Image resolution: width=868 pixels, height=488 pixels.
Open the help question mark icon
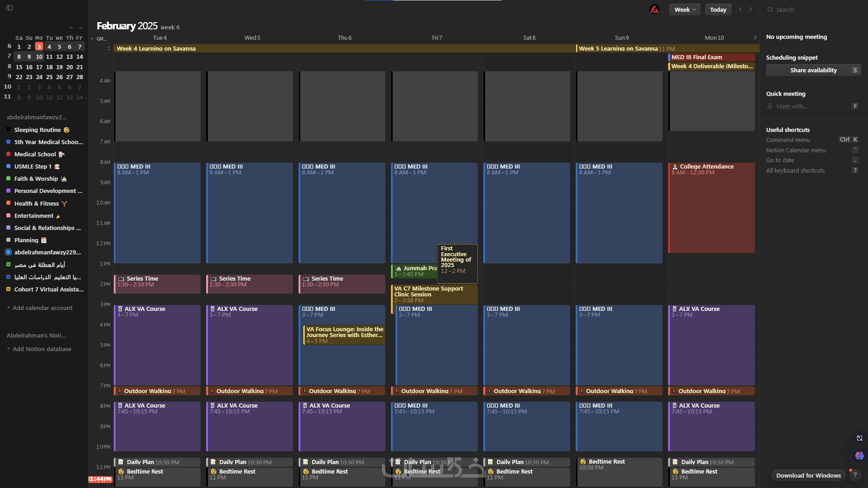[855, 475]
